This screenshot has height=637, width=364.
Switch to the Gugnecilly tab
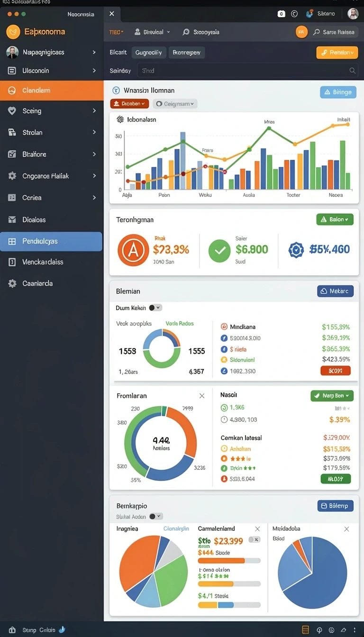[148, 53]
